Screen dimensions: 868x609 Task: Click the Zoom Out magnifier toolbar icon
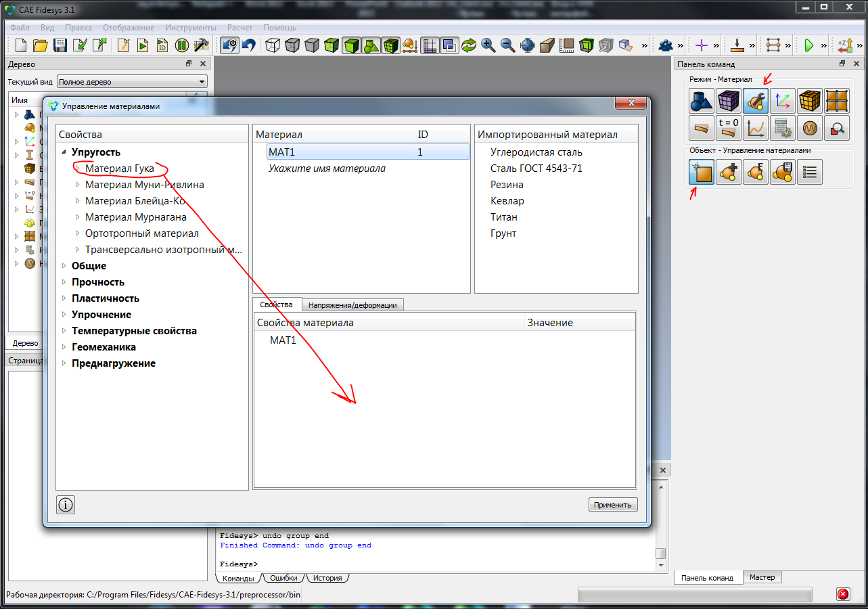tap(508, 46)
